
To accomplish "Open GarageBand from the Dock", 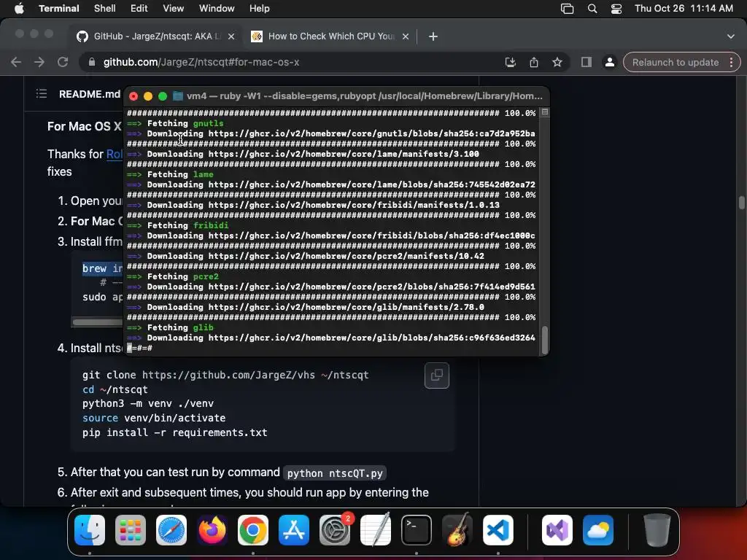I will [457, 530].
